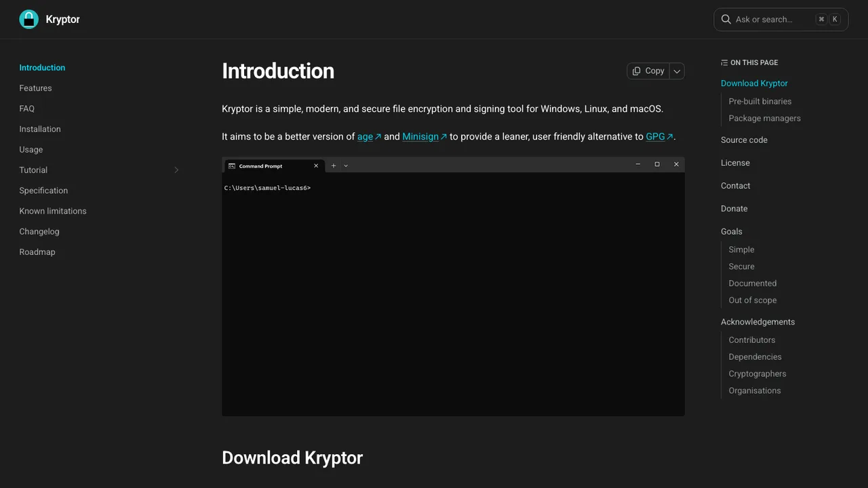
Task: Jump to Donate section
Action: [x=734, y=209]
